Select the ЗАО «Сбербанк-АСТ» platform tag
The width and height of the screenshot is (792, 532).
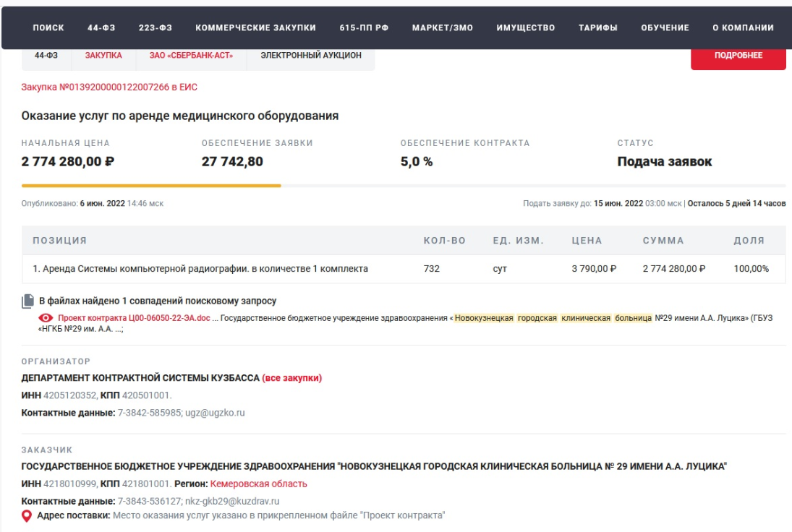(191, 56)
